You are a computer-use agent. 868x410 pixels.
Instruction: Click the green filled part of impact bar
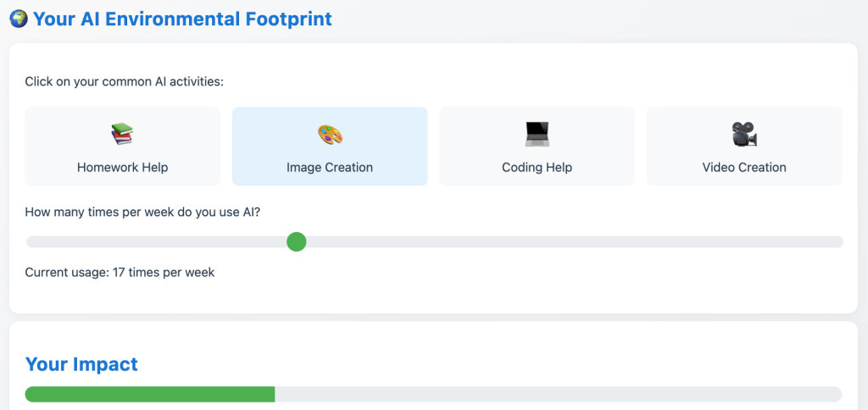tap(150, 394)
